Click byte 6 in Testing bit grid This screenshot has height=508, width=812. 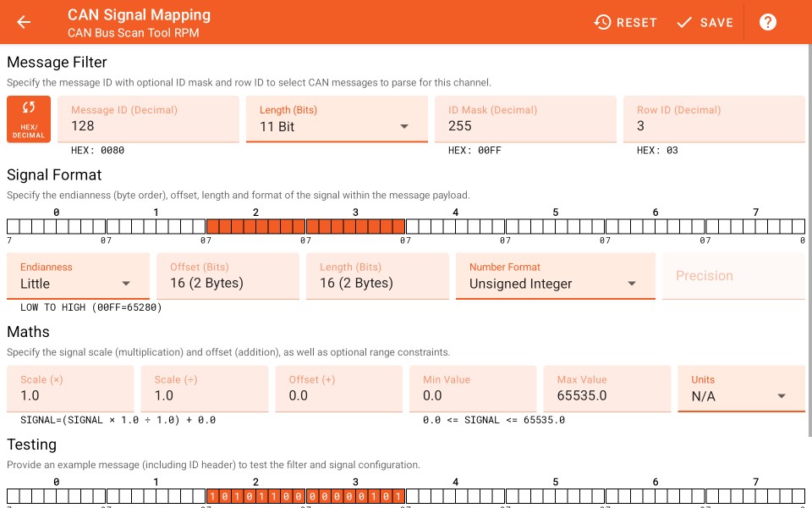[x=656, y=496]
